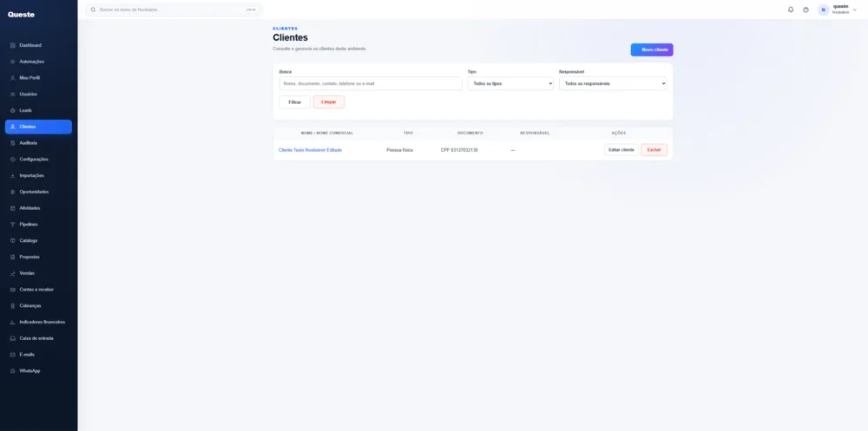Image resolution: width=868 pixels, height=431 pixels.
Task: Click the Catálogo box icon
Action: click(13, 241)
